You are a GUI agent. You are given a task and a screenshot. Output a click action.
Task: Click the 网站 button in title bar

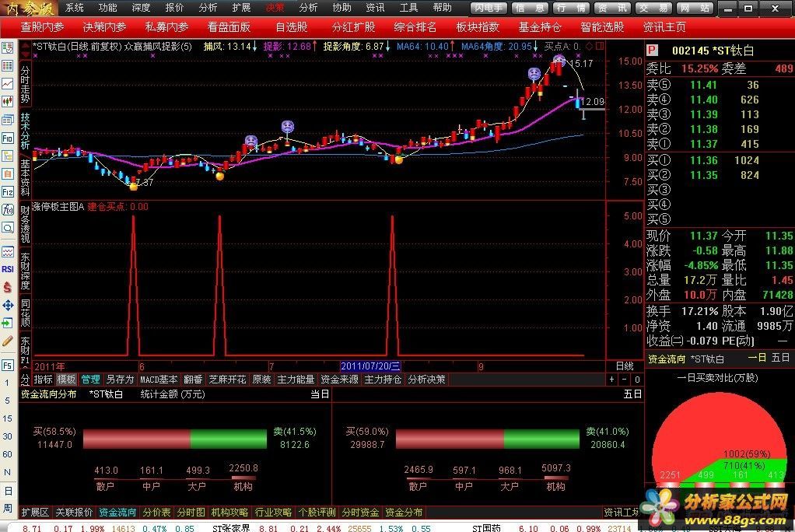coord(695,8)
